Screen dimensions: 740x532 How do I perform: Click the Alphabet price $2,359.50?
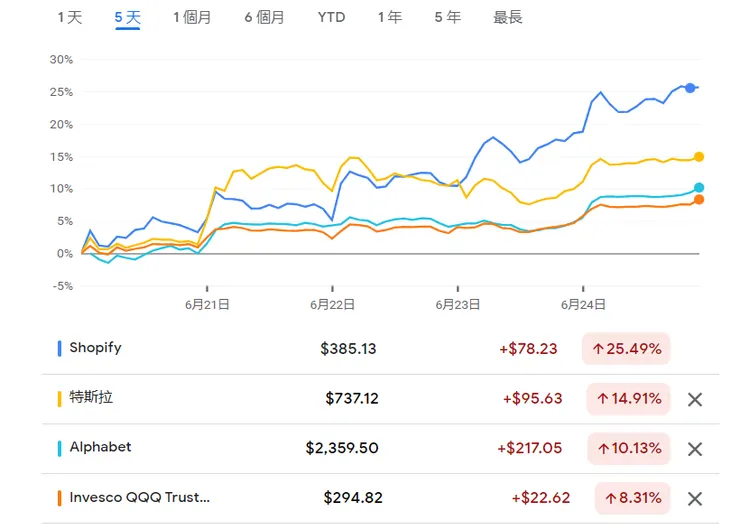pyautogui.click(x=342, y=448)
